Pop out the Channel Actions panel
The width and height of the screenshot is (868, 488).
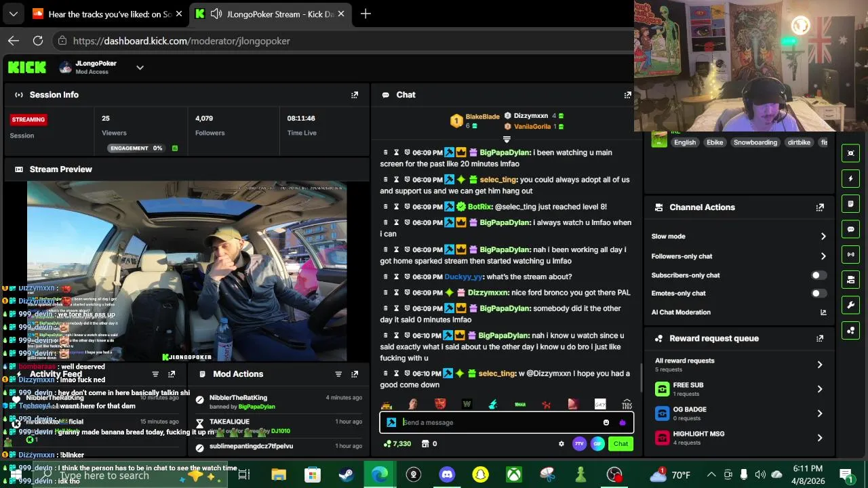820,207
